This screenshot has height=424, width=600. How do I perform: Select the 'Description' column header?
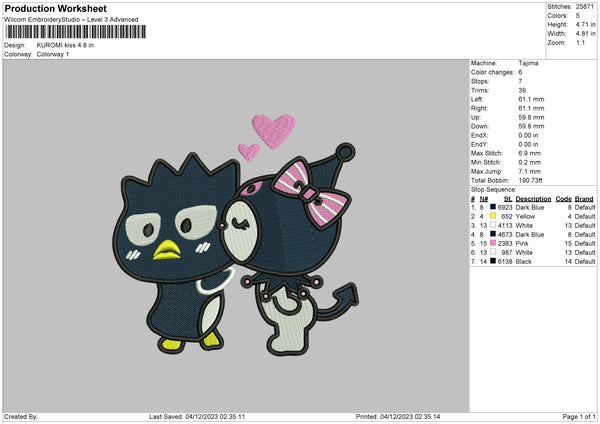coord(533,199)
